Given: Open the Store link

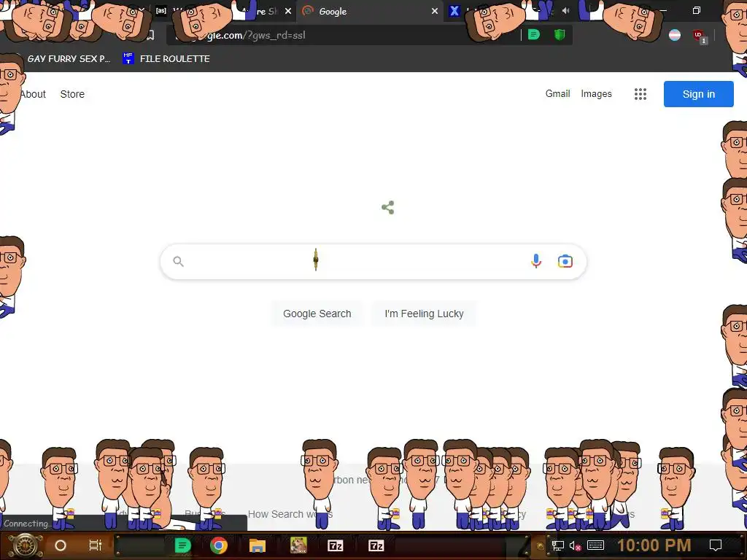Looking at the screenshot, I should point(72,94).
